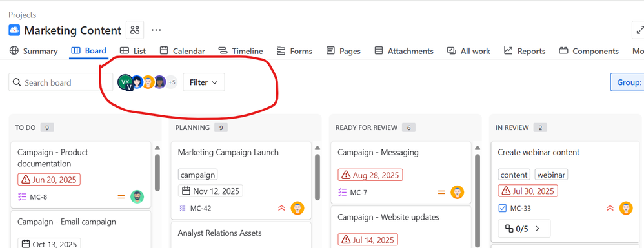Open the Marketing Content project icon
The width and height of the screenshot is (644, 248).
point(14,30)
